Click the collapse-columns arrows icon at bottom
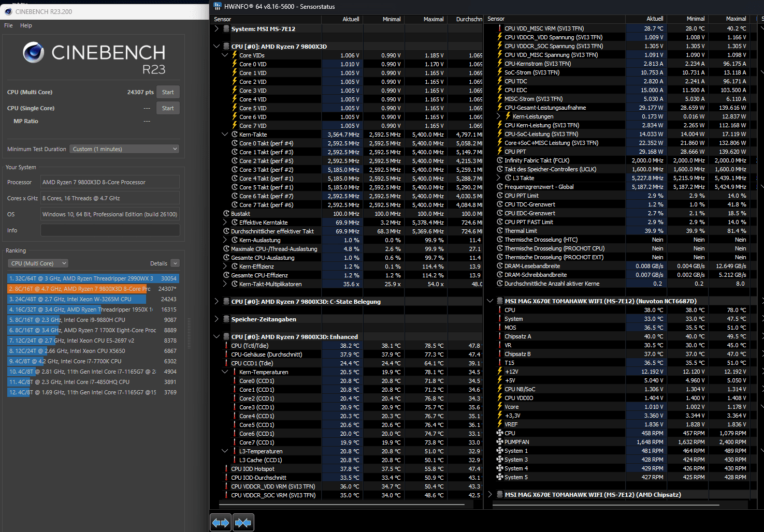Screen dimensions: 764x532 coord(243,523)
